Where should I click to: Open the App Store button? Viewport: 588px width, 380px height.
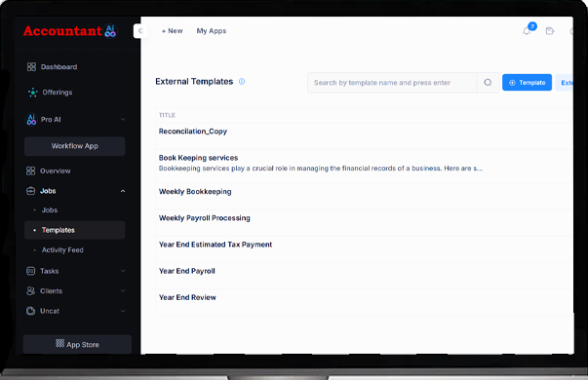coord(77,344)
